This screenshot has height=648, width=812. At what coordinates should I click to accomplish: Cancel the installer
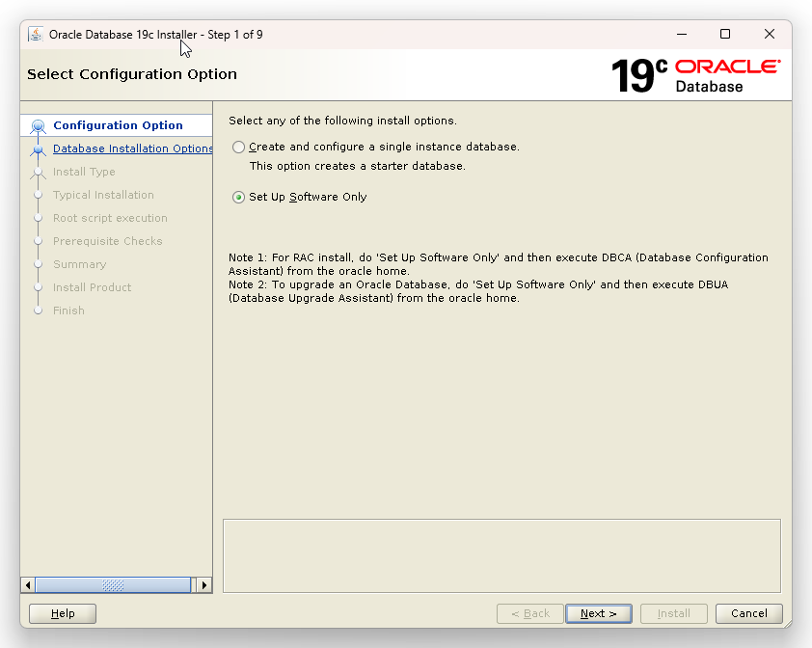(x=748, y=614)
